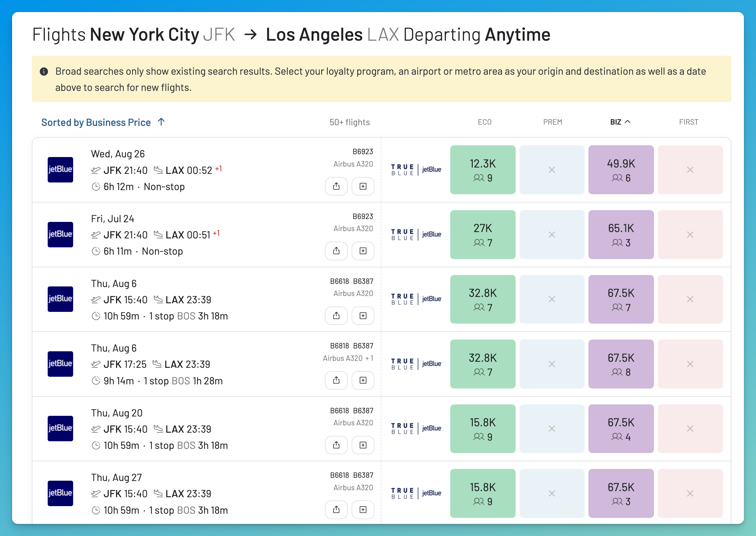Click jetBlue logo on Thu, Aug 20 row
The image size is (756, 536).
(x=60, y=429)
